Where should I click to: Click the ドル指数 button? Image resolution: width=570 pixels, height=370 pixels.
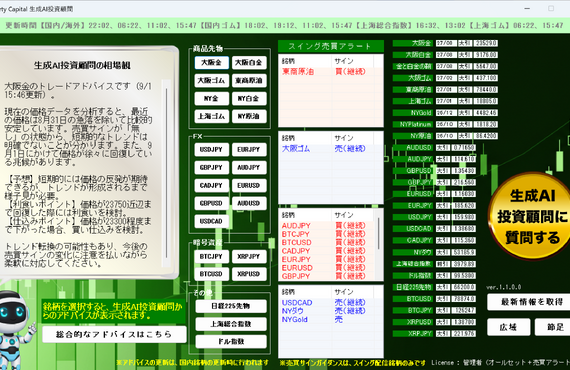click(x=231, y=342)
